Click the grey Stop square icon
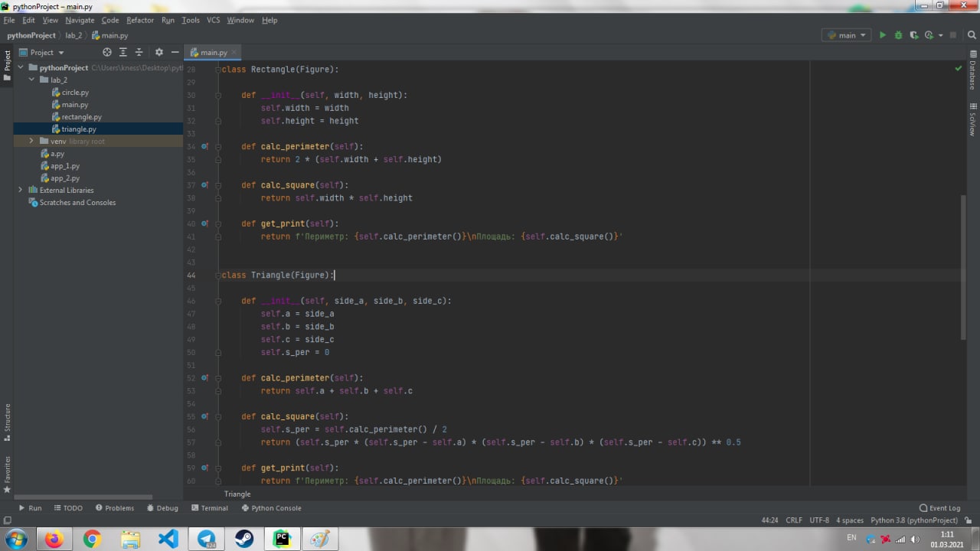This screenshot has width=980, height=551. (953, 35)
